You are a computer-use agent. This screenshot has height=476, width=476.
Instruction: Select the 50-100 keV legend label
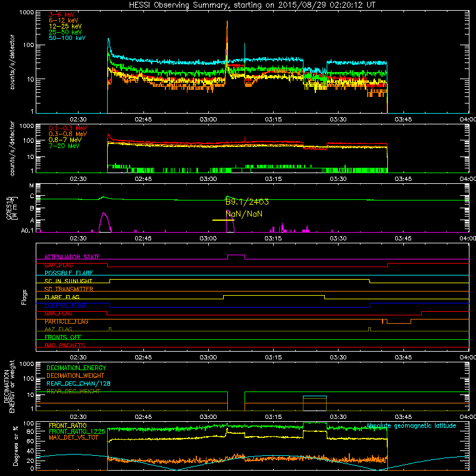pyautogui.click(x=67, y=38)
